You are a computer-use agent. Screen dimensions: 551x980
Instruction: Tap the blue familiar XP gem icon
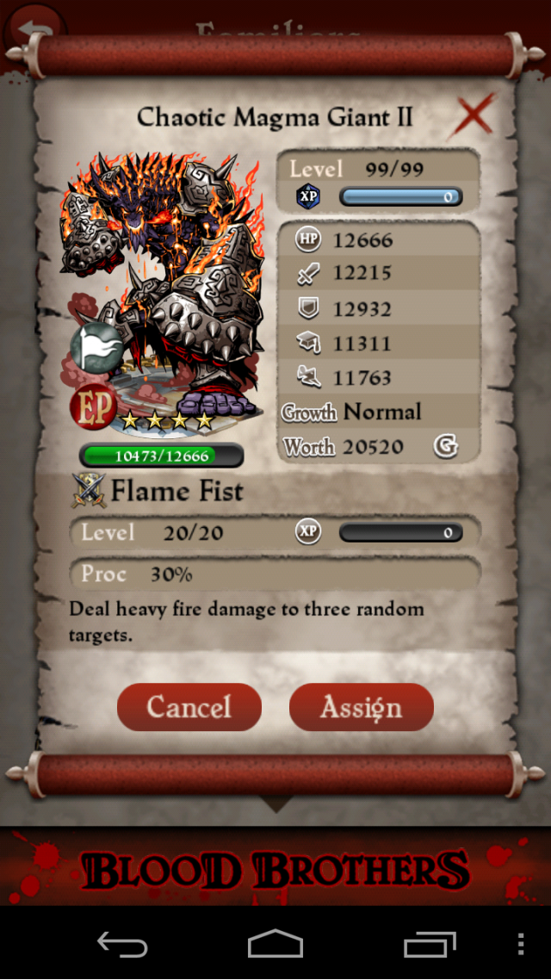tap(307, 197)
